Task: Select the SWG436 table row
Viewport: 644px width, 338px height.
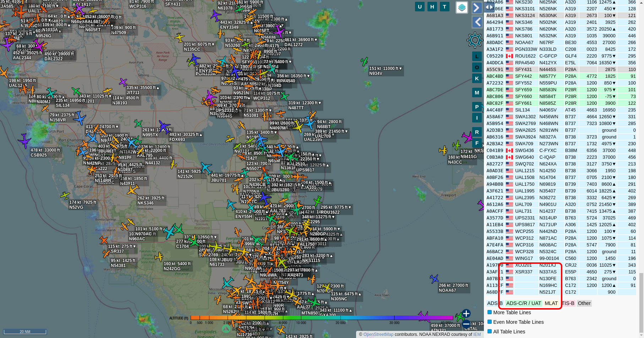Action: 561,151
